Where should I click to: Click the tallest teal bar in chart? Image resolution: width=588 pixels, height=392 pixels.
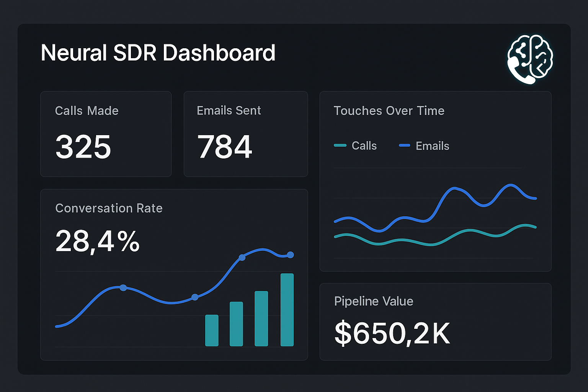pyautogui.click(x=286, y=310)
